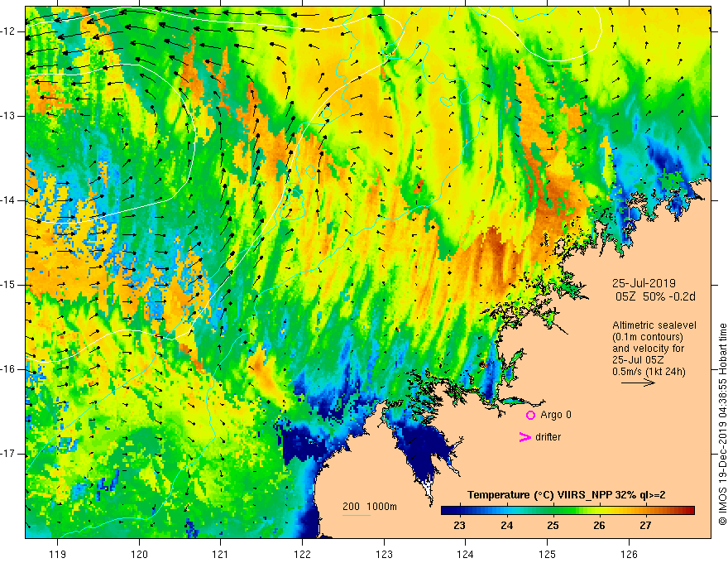Click the '25-Jul 05Z' caption line

[638, 360]
